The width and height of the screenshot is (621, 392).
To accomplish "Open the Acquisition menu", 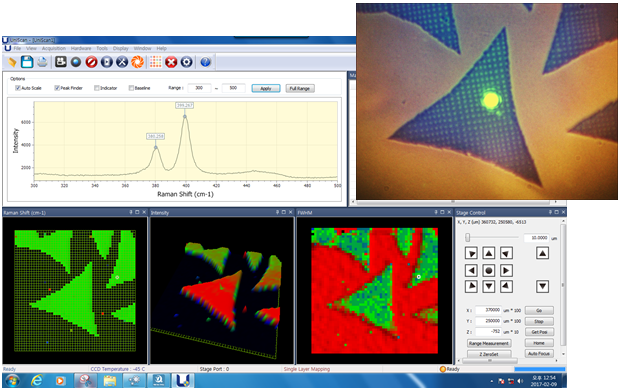I will pyautogui.click(x=53, y=48).
